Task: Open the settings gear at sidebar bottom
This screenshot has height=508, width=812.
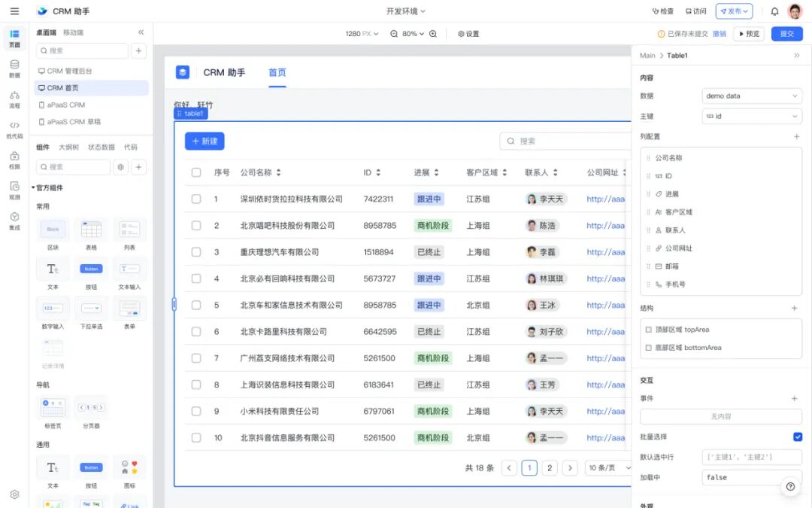Action: point(14,494)
